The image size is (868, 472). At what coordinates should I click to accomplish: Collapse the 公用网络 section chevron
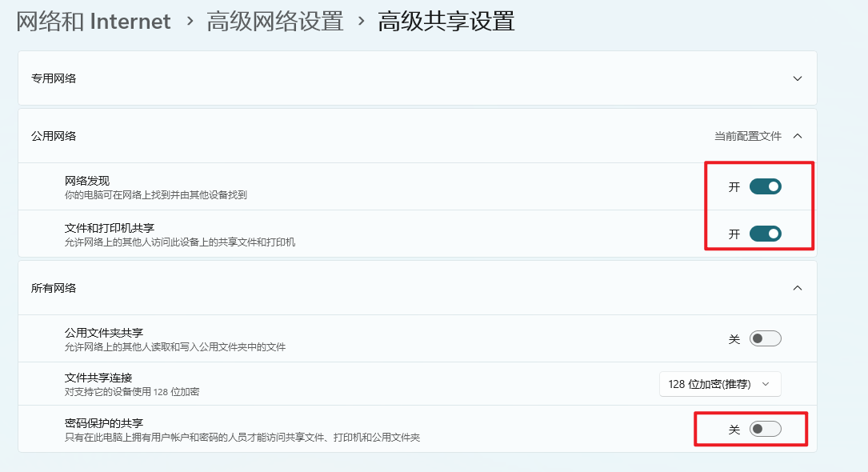797,136
